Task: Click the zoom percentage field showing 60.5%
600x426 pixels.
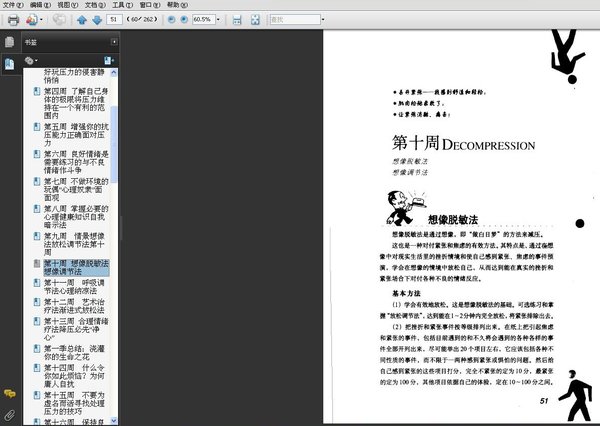Action: pos(204,19)
